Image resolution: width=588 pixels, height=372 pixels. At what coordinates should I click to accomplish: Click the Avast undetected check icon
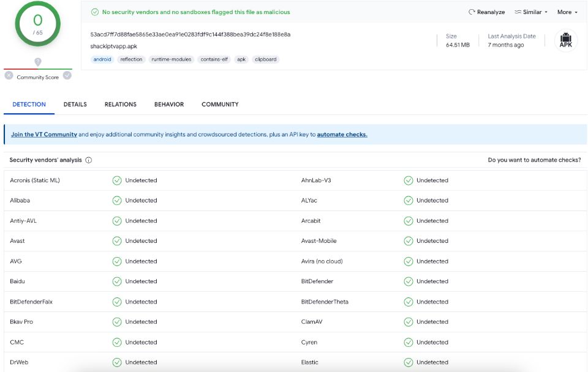coord(117,241)
